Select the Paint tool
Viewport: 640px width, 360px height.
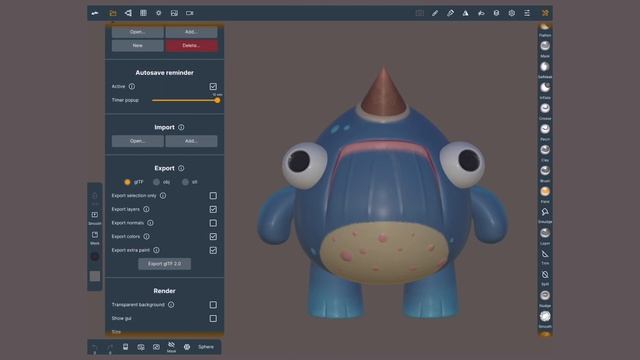pos(545,194)
